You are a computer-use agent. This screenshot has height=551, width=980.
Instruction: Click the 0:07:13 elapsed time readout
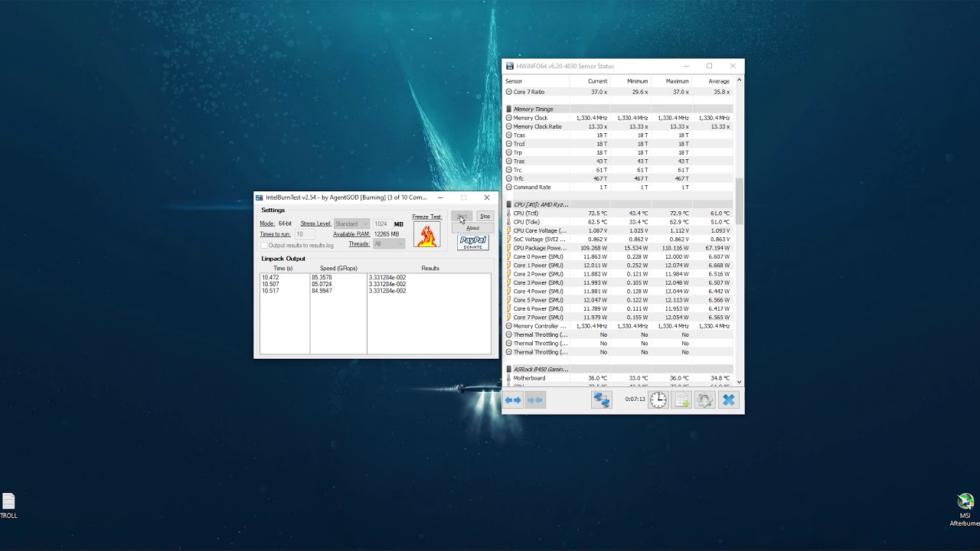[635, 399]
